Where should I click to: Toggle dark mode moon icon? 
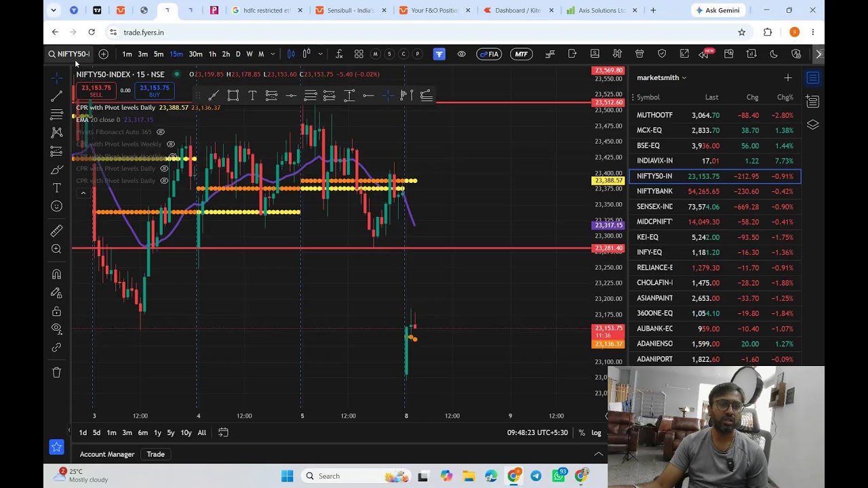774,54
